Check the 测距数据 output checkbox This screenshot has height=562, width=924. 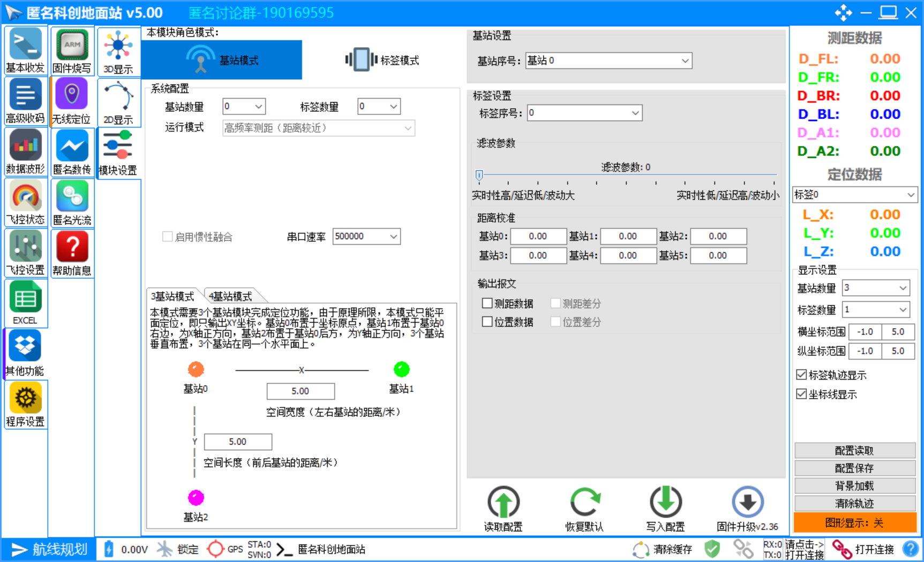tap(487, 303)
